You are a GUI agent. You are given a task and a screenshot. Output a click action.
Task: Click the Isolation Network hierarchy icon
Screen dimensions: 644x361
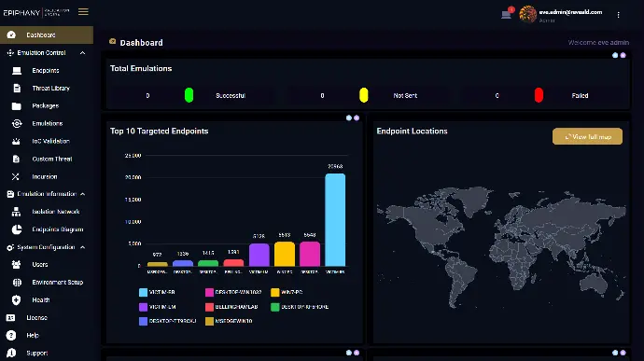16,212
